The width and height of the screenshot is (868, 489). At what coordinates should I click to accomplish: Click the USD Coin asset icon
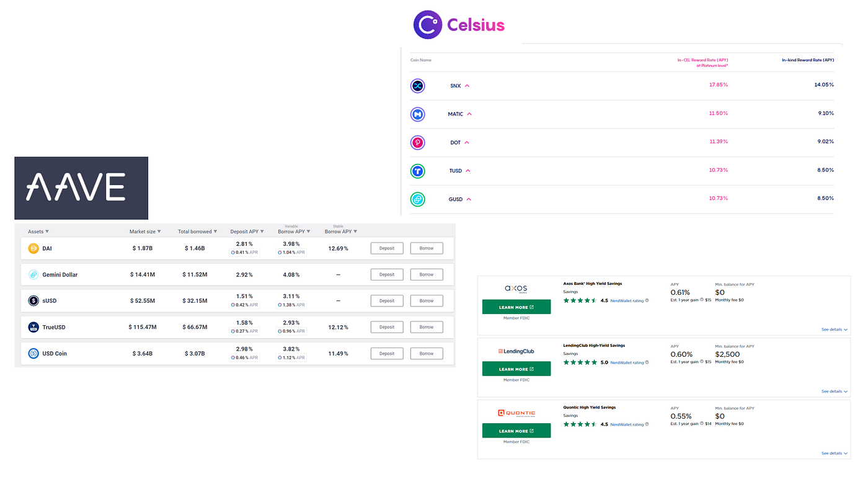[33, 354]
